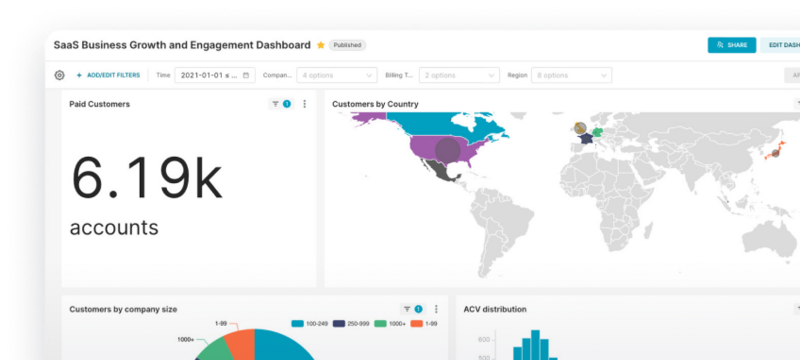
Task: Click filter badge on company size chart
Action: coord(413,309)
